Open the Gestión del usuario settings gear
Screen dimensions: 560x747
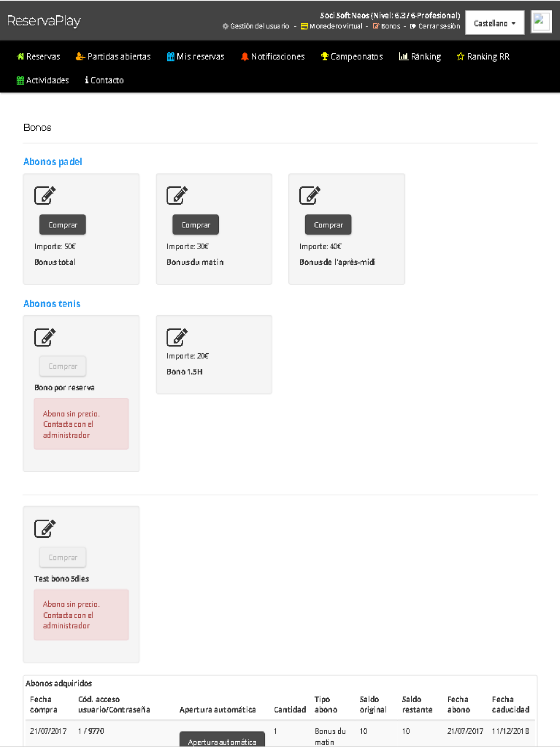point(226,26)
